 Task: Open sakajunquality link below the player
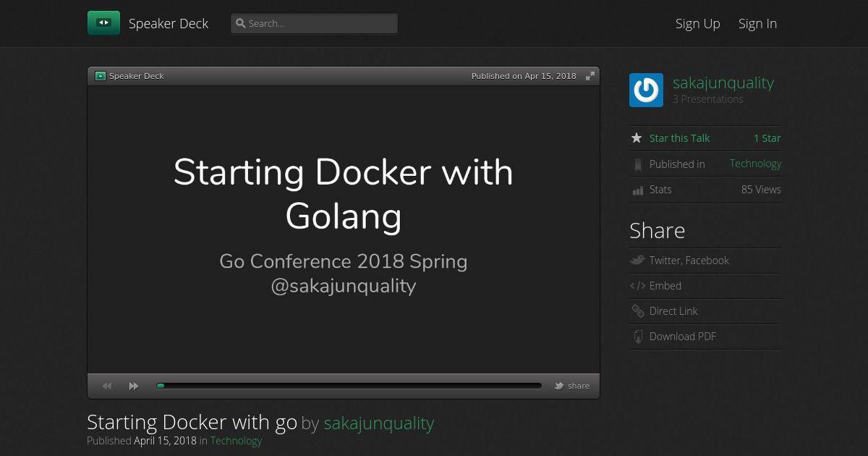coord(379,423)
